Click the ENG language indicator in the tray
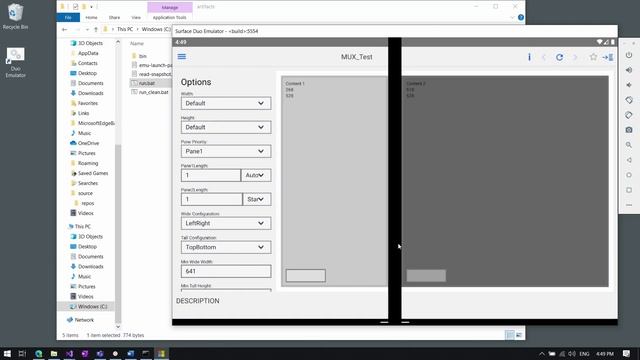The image size is (640, 360). [x=584, y=353]
